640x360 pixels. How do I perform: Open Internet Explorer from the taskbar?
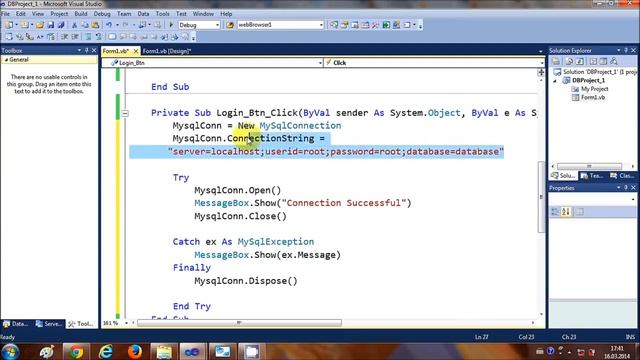tap(106, 351)
